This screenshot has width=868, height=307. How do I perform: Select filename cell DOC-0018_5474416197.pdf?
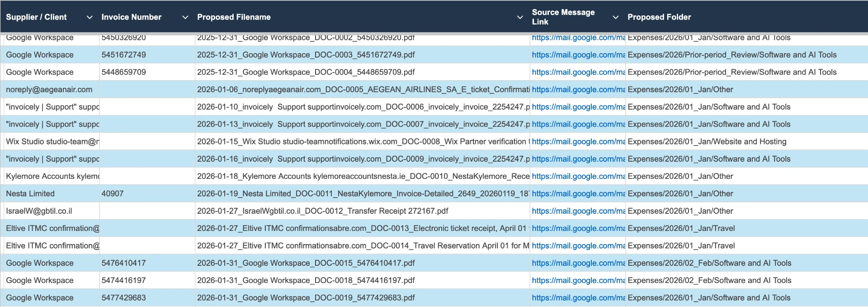point(363,280)
